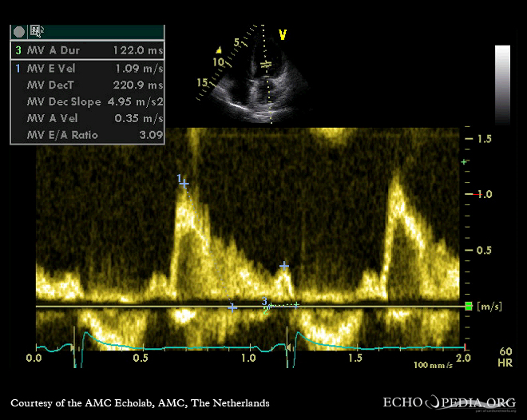
Task: Click the MV DecT value row
Action: click(x=88, y=85)
